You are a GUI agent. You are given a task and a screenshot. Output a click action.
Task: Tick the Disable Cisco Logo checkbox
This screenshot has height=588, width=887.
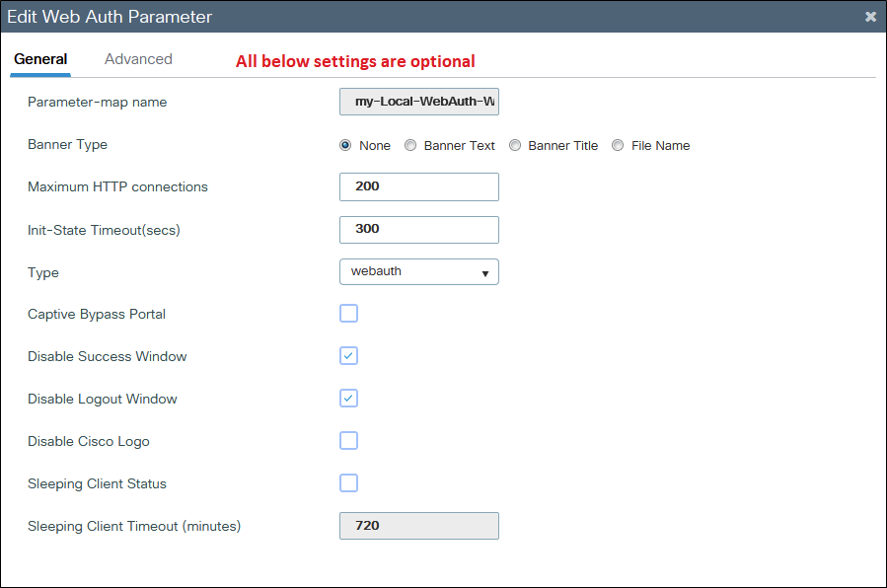348,441
